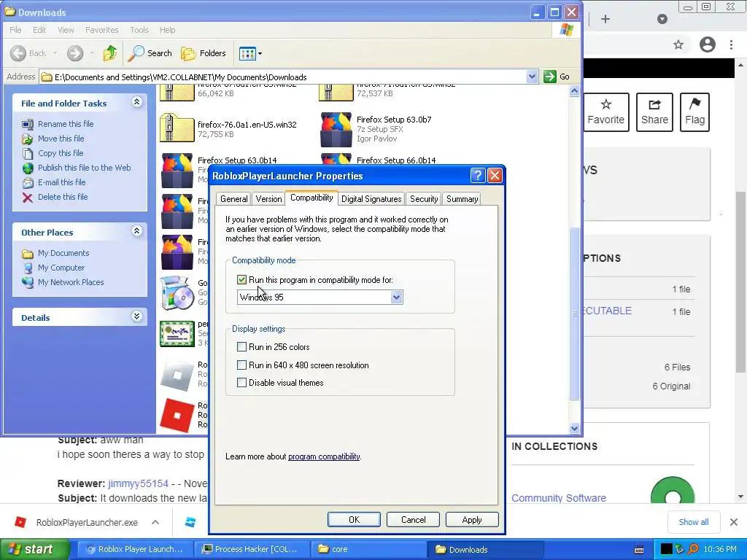The image size is (747, 560).
Task: Open the Community Software collection link
Action: pyautogui.click(x=558, y=498)
